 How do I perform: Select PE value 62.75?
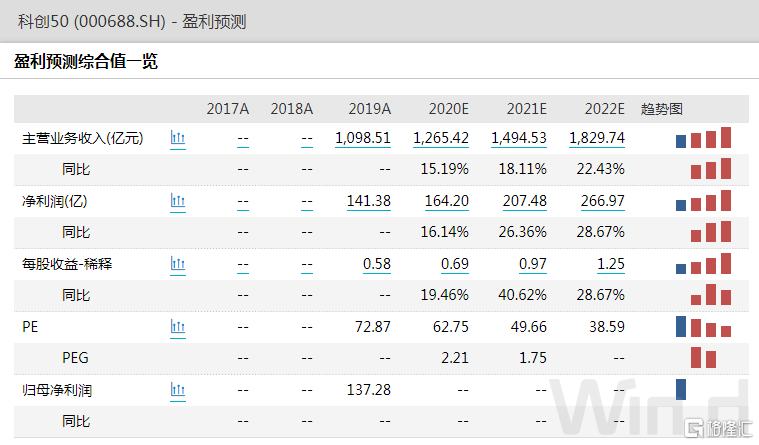click(451, 327)
